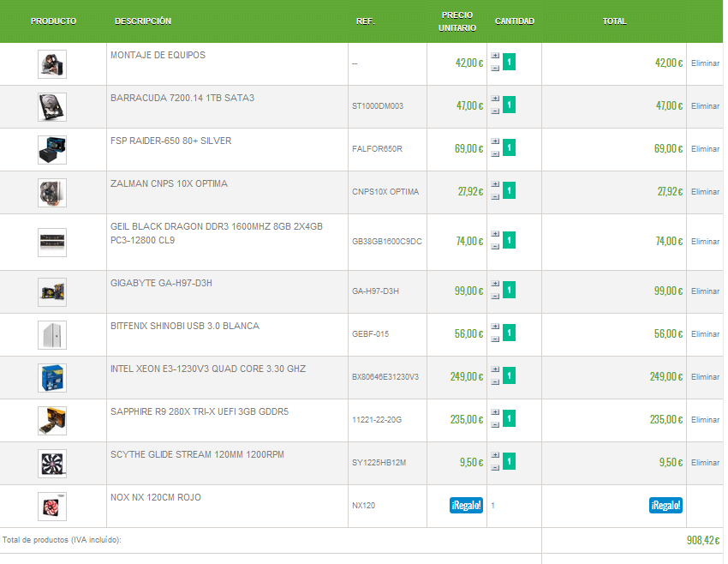The height and width of the screenshot is (564, 728).
Task: Open BARRACUDA 7200.14 1TB SATA3 link
Action: tap(182, 98)
